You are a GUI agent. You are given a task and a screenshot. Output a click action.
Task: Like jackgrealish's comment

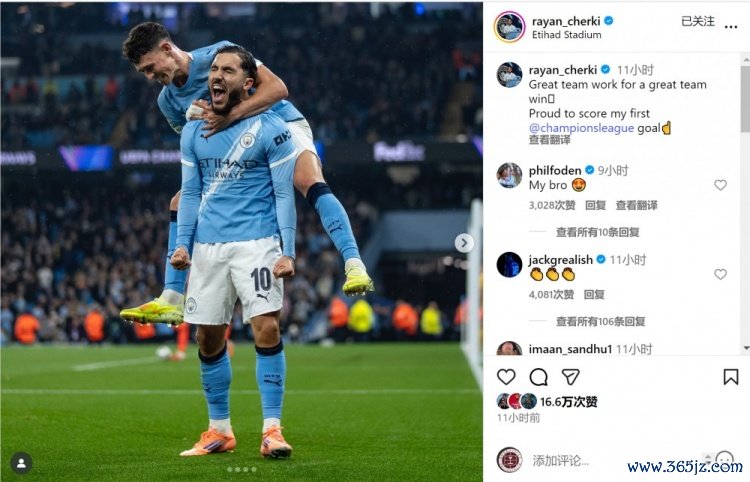coord(720,274)
